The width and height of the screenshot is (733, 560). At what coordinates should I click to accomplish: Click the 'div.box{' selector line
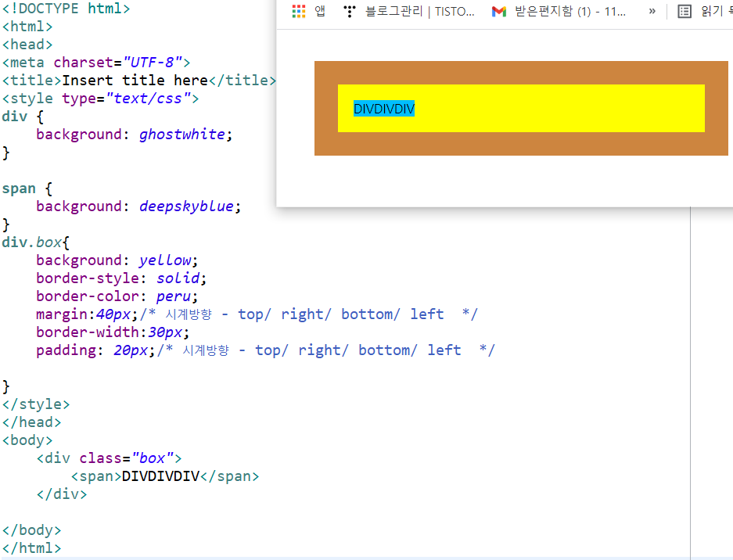35,242
